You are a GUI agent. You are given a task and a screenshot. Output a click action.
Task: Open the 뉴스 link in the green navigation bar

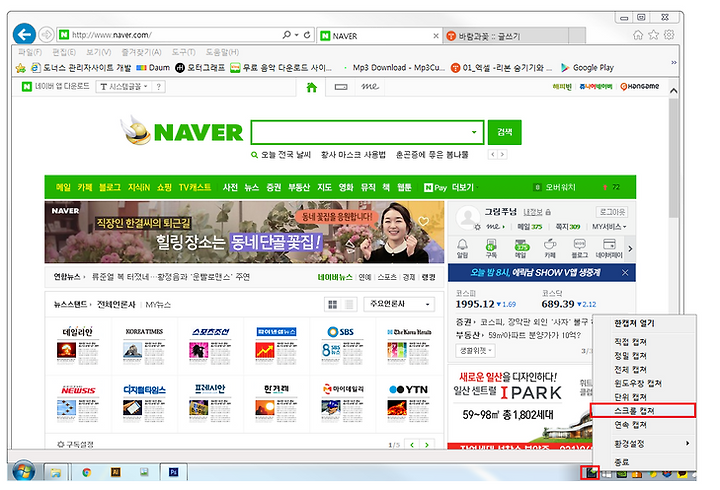point(251,187)
